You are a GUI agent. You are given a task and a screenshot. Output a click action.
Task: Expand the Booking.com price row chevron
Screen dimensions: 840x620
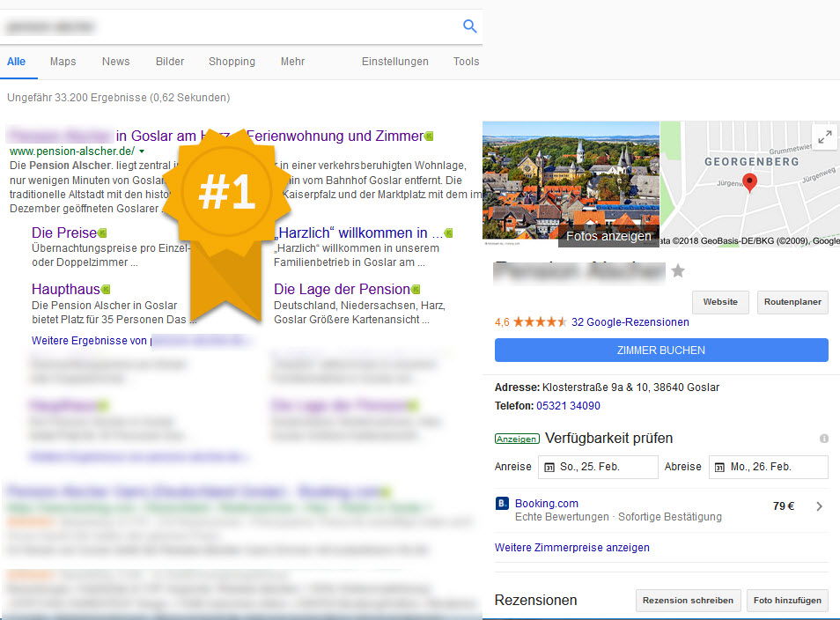[819, 506]
